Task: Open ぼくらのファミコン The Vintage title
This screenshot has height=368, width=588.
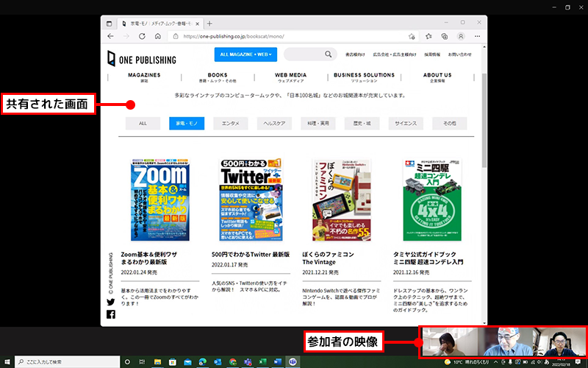Action: pos(328,258)
